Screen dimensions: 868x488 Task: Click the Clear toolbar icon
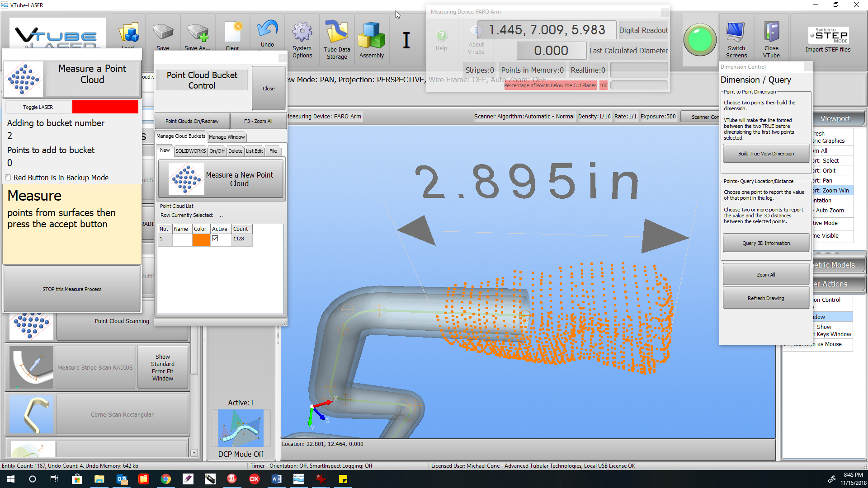click(x=233, y=33)
